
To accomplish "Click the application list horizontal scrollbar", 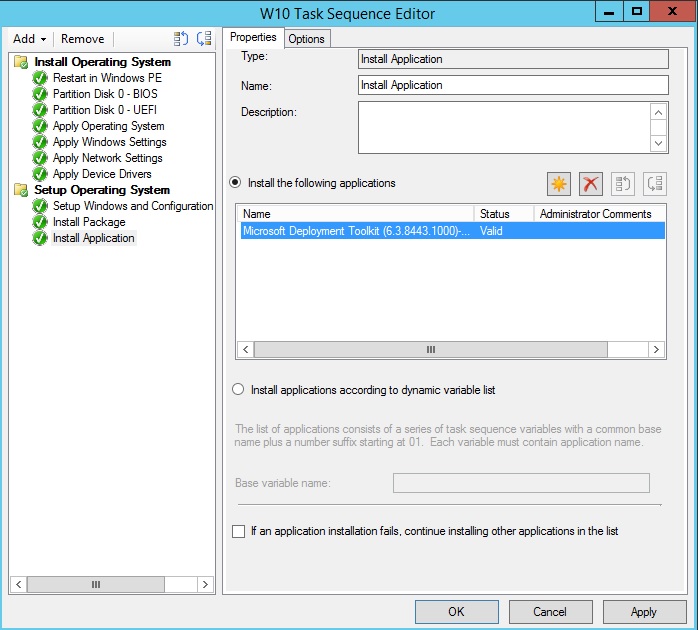I will click(x=431, y=350).
